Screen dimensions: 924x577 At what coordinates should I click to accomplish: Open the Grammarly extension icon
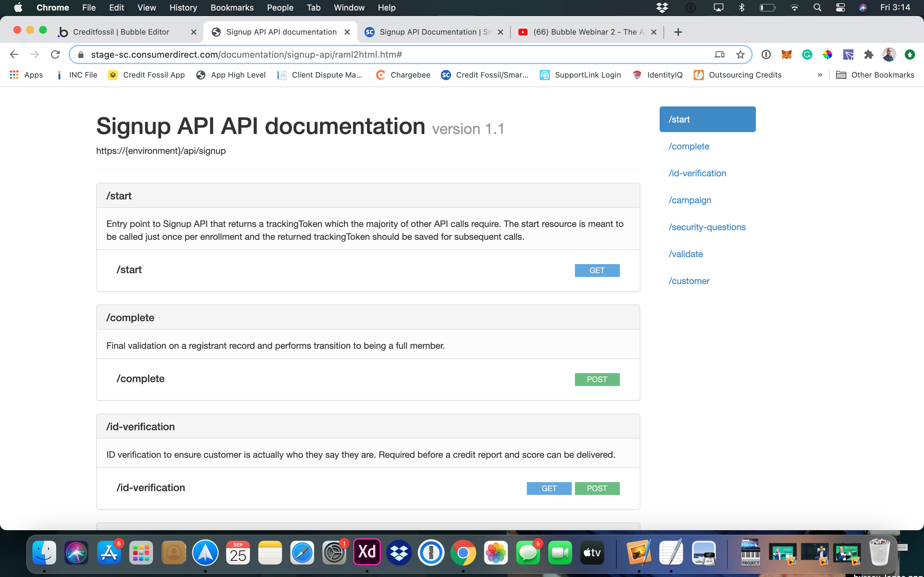pyautogui.click(x=807, y=54)
